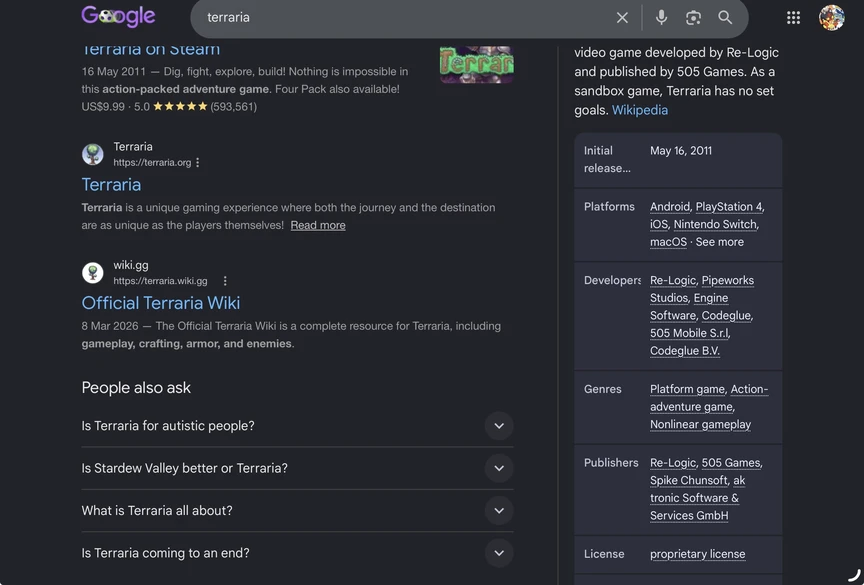
Task: Open the Google account profile avatar
Action: pos(831,18)
